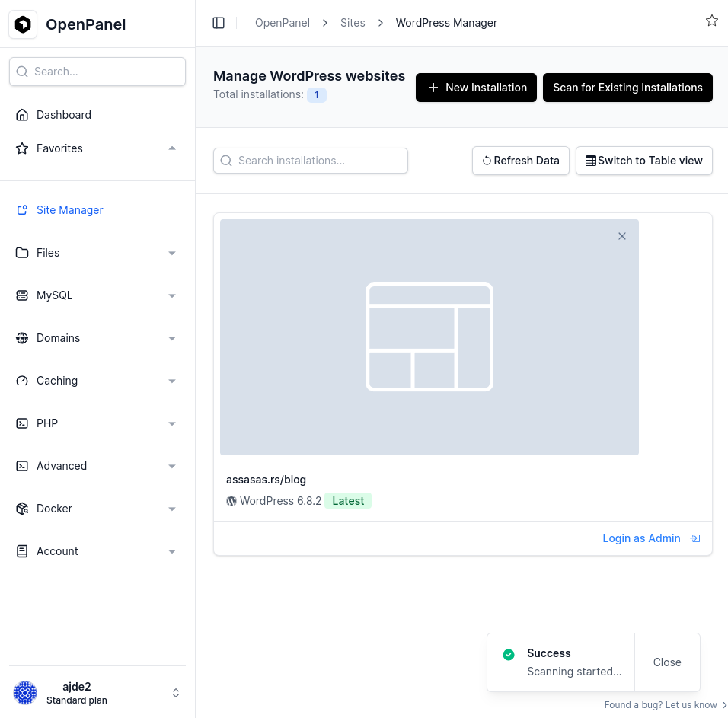Click the green success checkmark icon
The image size is (728, 718).
click(x=509, y=654)
